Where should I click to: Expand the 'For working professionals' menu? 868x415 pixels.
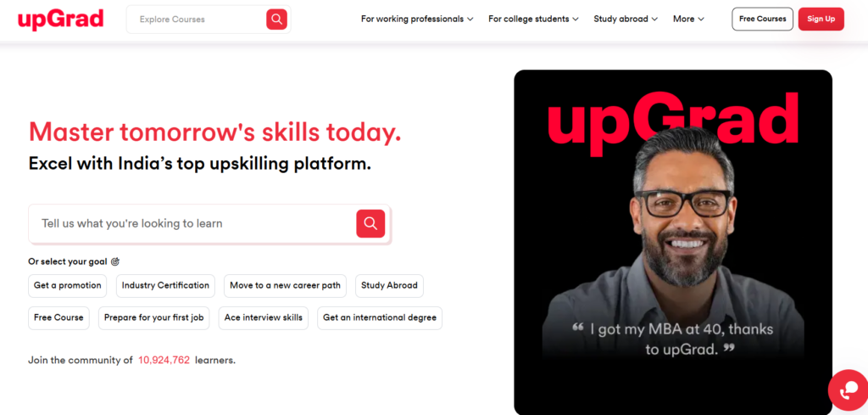[417, 19]
